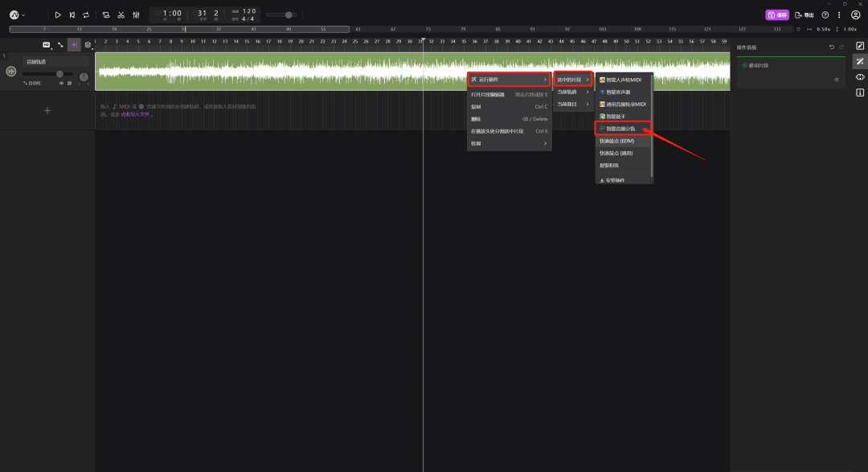Expand the 选中的片段 selected clip submenu
Screen dimensions: 868x472
coord(573,80)
